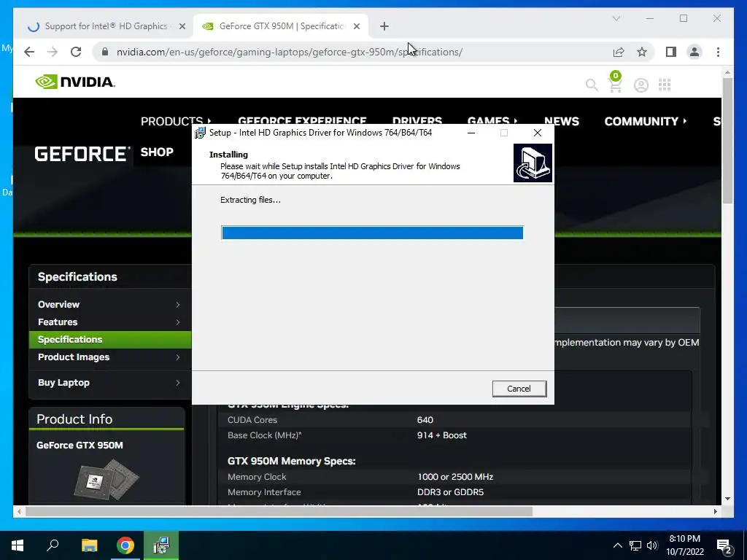
Task: Click the Setup installer taskbar icon
Action: click(162, 545)
